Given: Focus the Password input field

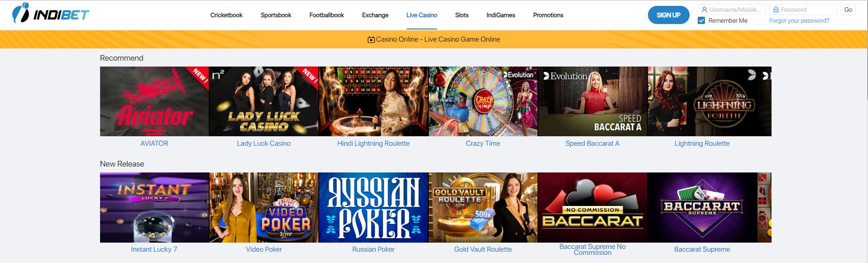Looking at the screenshot, I should 803,10.
